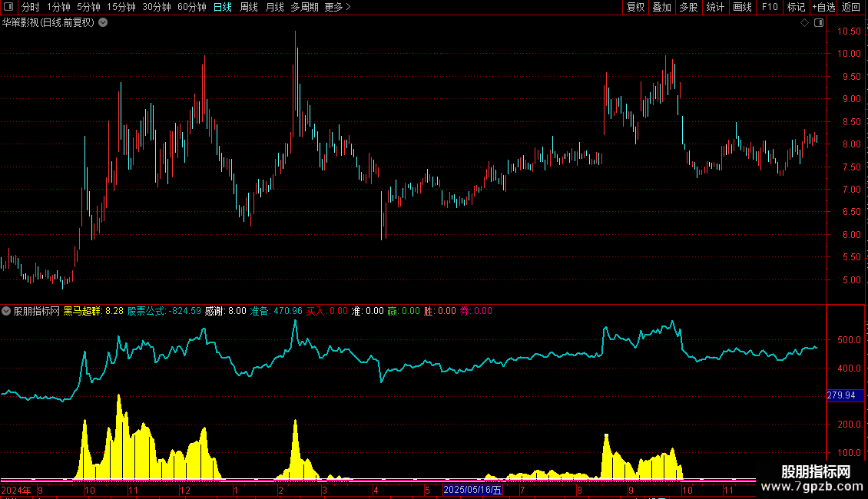This screenshot has width=868, height=499.
Task: Click the 华策影视(日线.前复权) chart title
Action: 48,23
